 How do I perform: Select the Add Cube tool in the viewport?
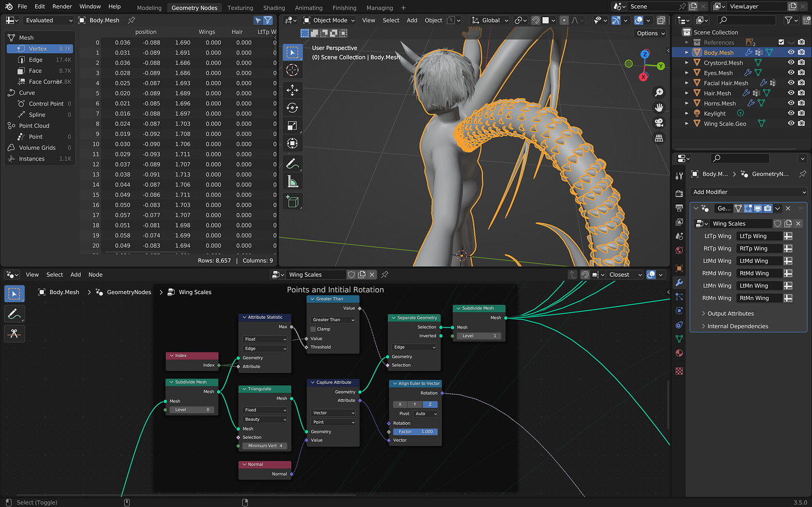[x=292, y=201]
